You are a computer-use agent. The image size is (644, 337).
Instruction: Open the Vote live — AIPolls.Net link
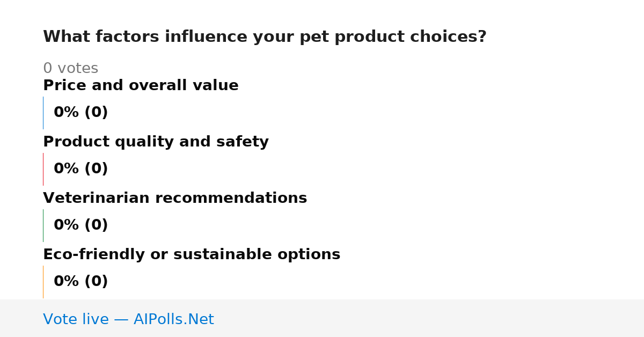(x=128, y=319)
